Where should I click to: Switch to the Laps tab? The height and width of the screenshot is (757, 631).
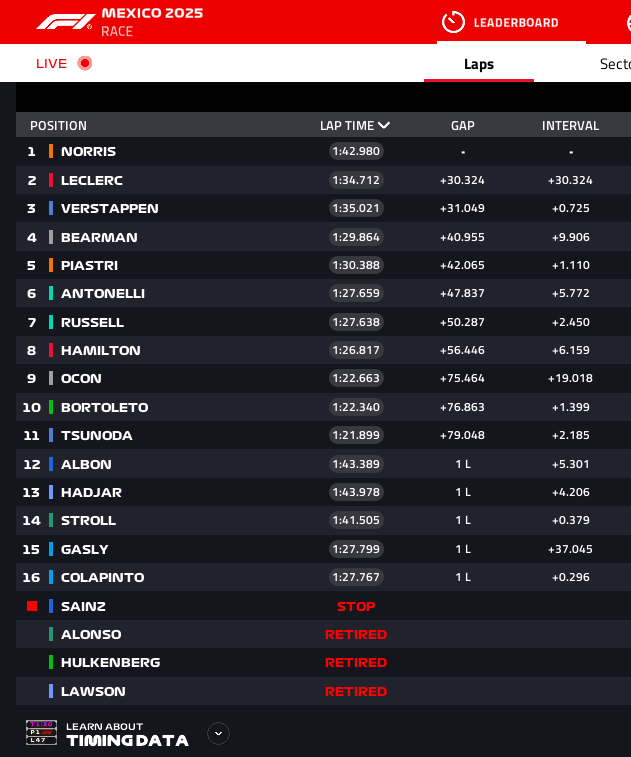(x=479, y=64)
